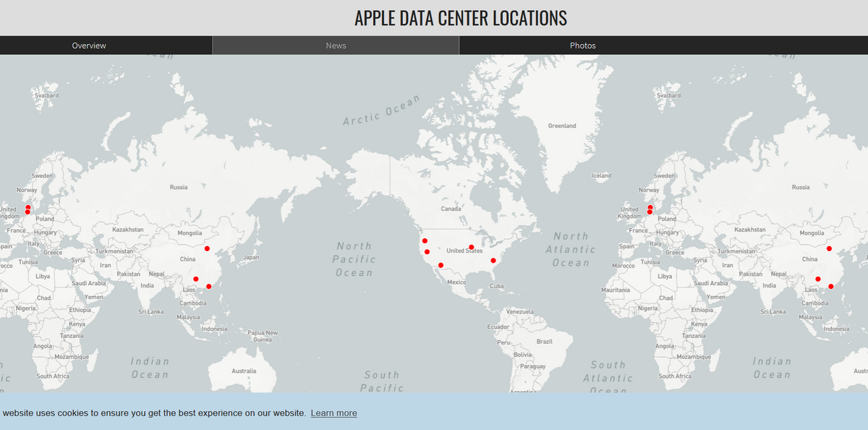Click the Greenland map label
Image resolution: width=868 pixels, height=430 pixels.
pyautogui.click(x=562, y=126)
